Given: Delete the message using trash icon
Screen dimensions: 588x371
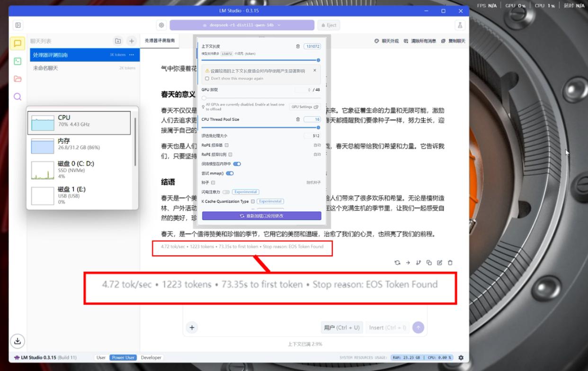Looking at the screenshot, I should [x=450, y=262].
